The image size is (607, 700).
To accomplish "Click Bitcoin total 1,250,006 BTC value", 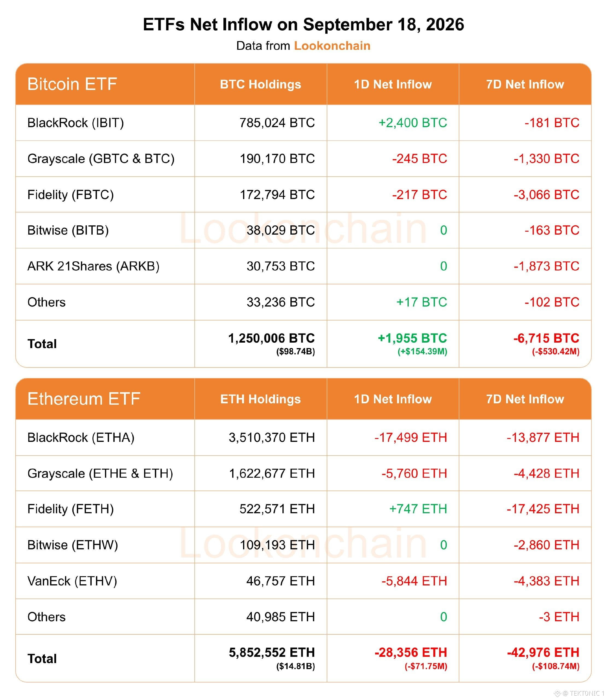I will [271, 338].
